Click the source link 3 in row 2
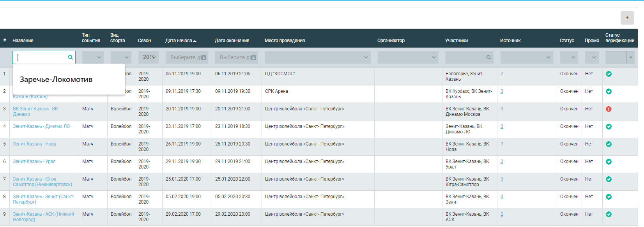Viewport: 644px width, 227px height. 502,91
